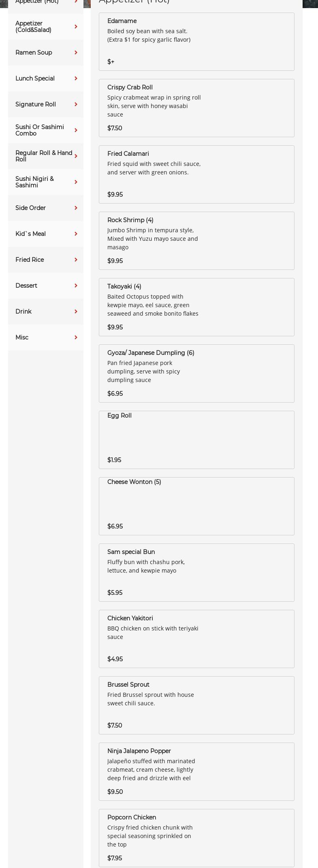Click the red arrow beside Misc

76,337
